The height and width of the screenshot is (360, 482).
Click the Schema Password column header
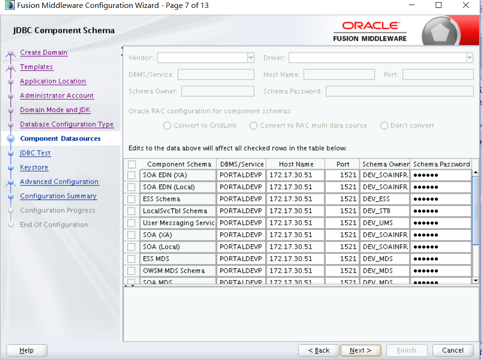[441, 164]
